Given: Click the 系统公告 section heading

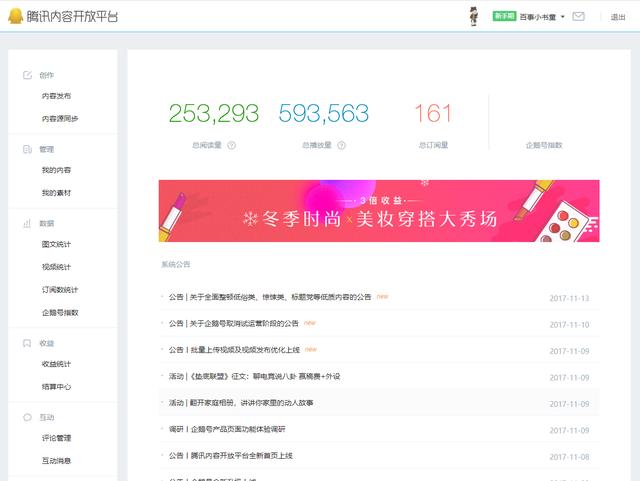Looking at the screenshot, I should tap(176, 265).
